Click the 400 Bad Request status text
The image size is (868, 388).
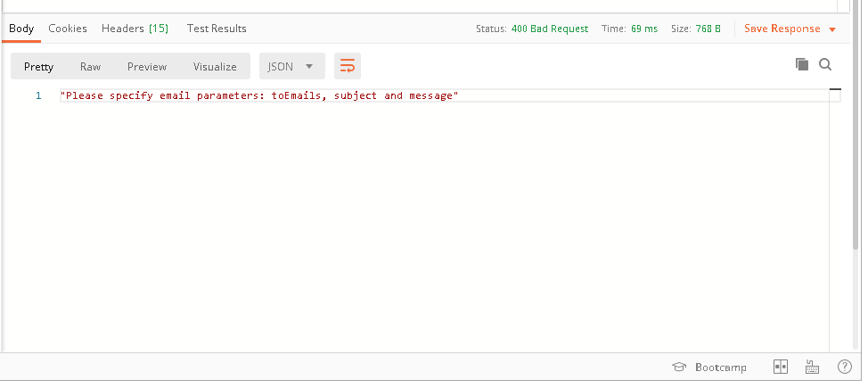click(550, 29)
